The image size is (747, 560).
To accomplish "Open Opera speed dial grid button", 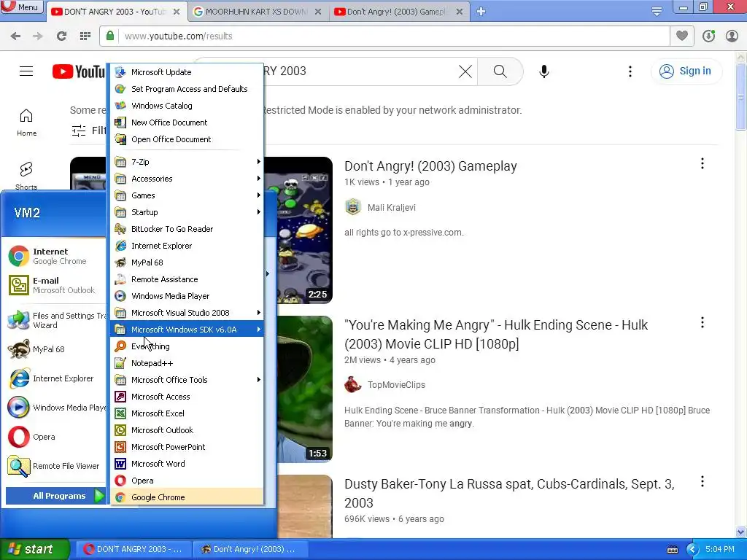I will [85, 36].
